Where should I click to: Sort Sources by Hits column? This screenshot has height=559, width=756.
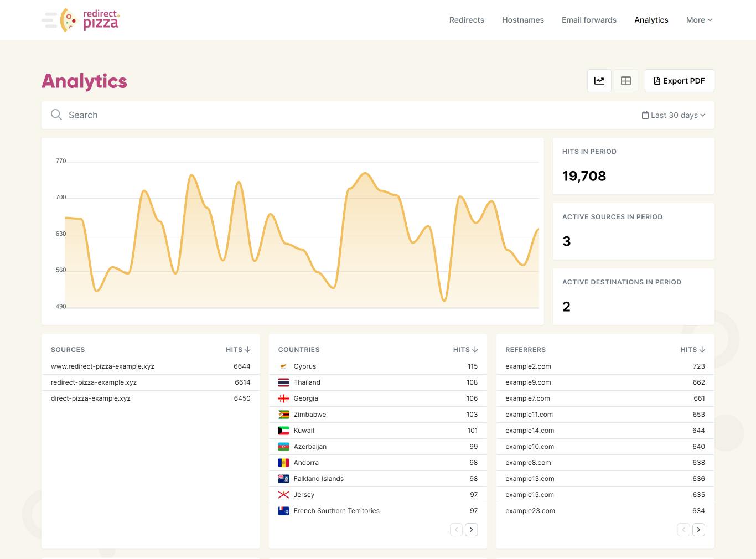click(x=238, y=350)
